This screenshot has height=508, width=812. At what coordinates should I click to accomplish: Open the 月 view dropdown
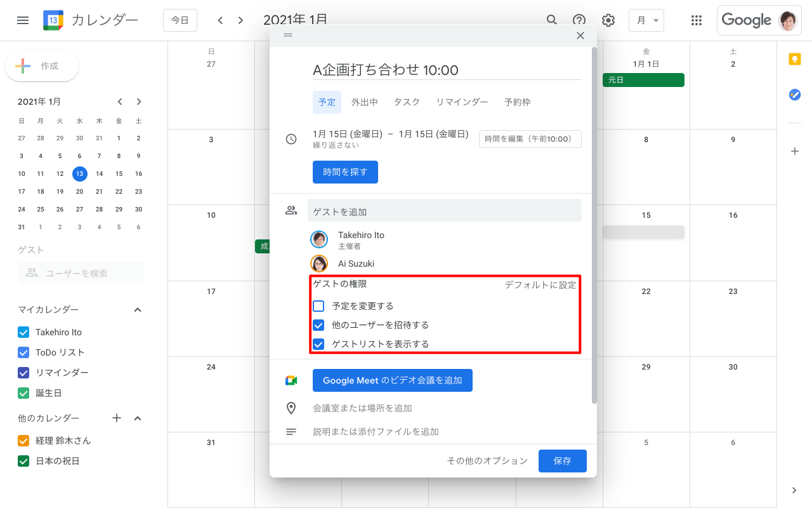pyautogui.click(x=646, y=20)
